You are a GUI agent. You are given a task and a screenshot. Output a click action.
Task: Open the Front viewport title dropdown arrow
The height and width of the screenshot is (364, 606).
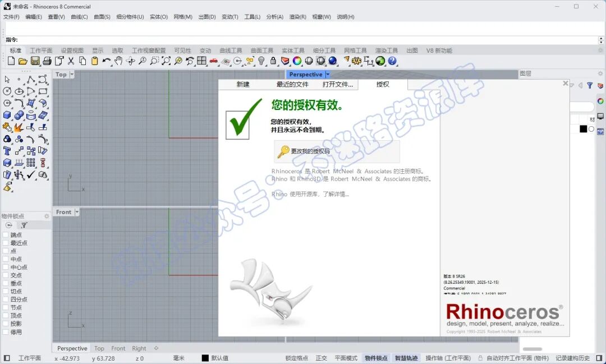(77, 212)
